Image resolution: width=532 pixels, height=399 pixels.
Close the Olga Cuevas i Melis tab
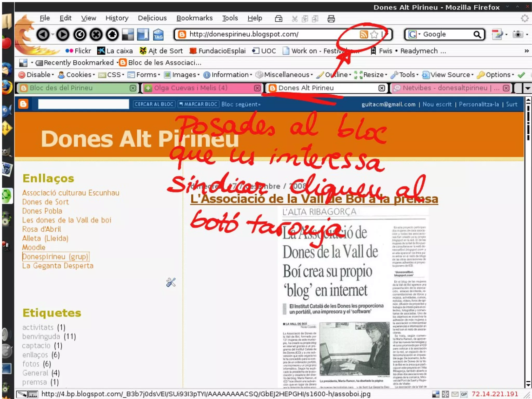[x=257, y=88]
